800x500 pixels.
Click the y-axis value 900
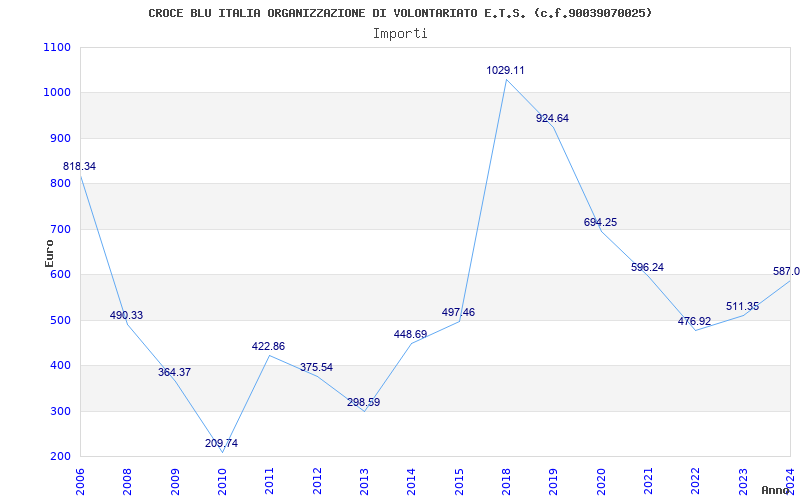tap(60, 138)
